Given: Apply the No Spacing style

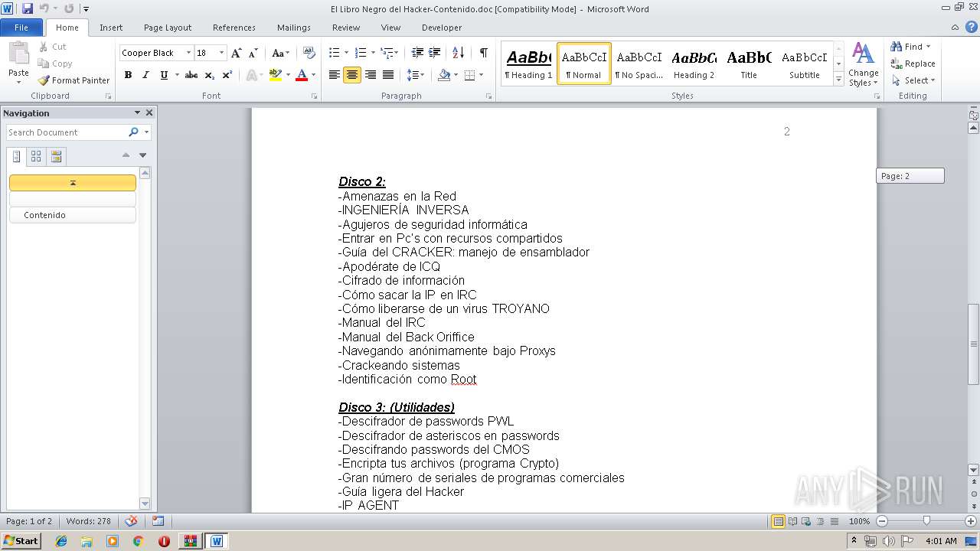Looking at the screenshot, I should [639, 64].
